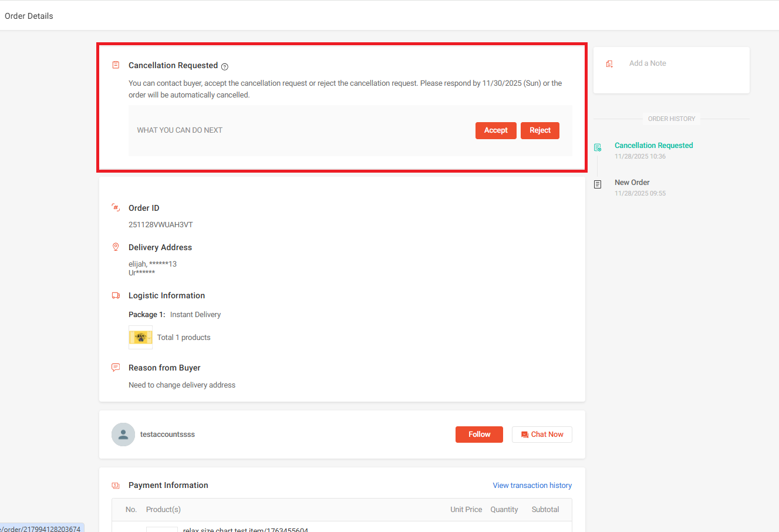
Task: Click the Cancellation Requested clipboard icon
Action: pyautogui.click(x=116, y=65)
